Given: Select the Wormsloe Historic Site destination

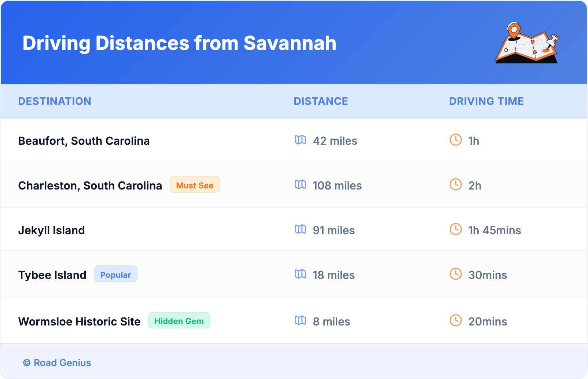Looking at the screenshot, I should 80,322.
